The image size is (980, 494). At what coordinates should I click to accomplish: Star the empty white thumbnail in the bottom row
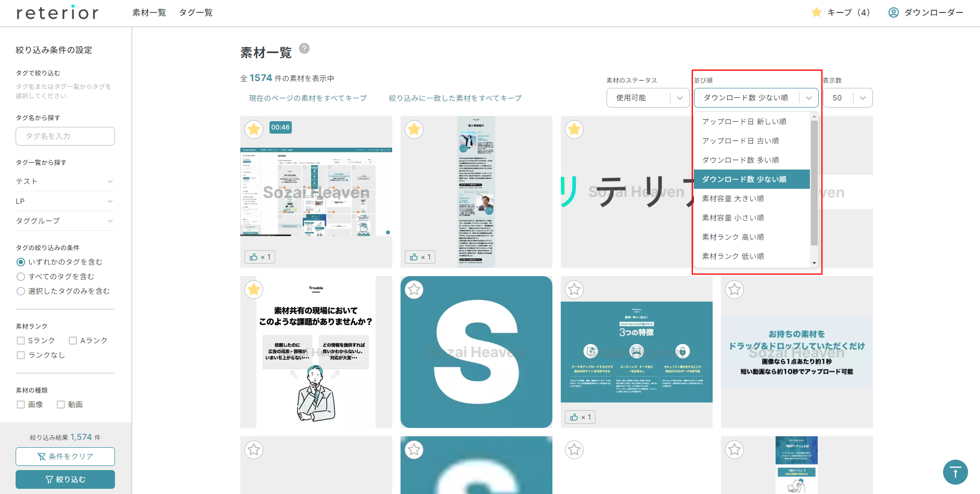[x=574, y=449]
